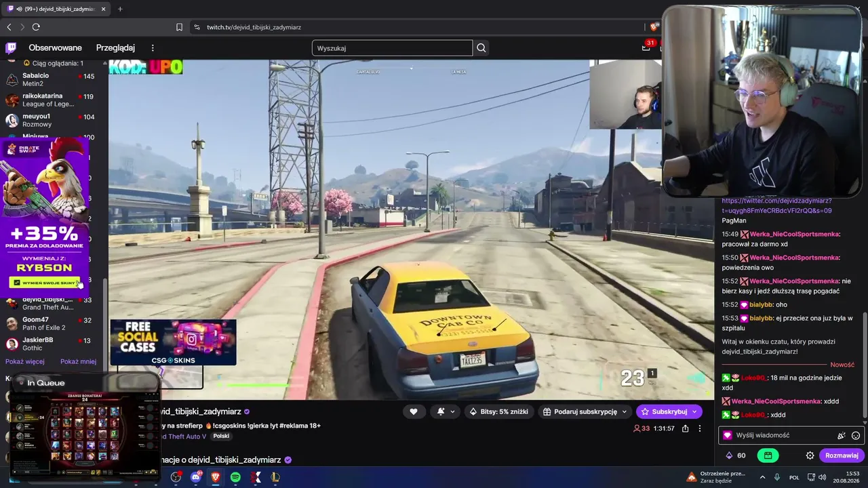The width and height of the screenshot is (868, 488).
Task: Open the twitter.com/dejvidzadymiarz link in chat
Action: [776, 205]
